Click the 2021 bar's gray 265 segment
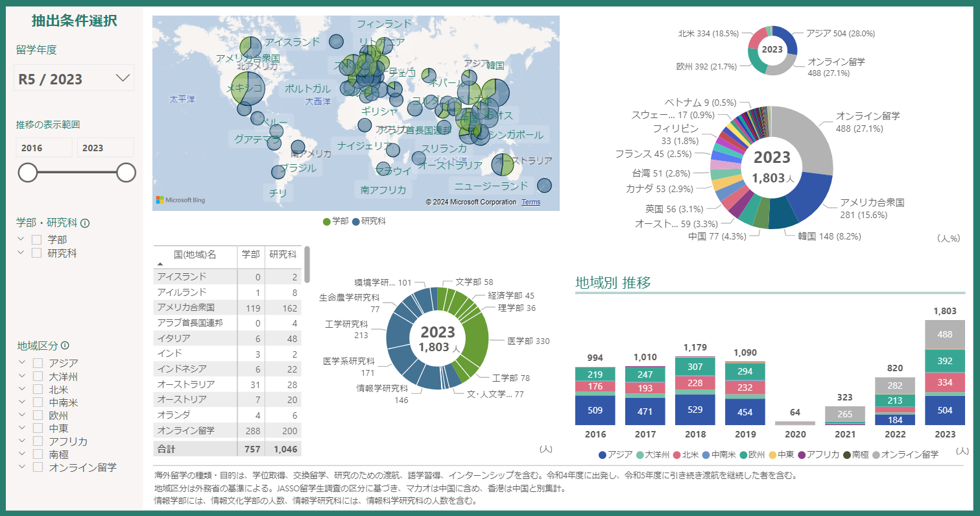The image size is (980, 516). tap(845, 414)
